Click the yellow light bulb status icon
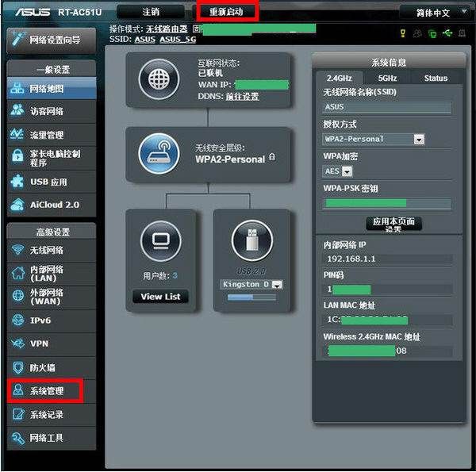This screenshot has width=476, height=472. pyautogui.click(x=403, y=33)
